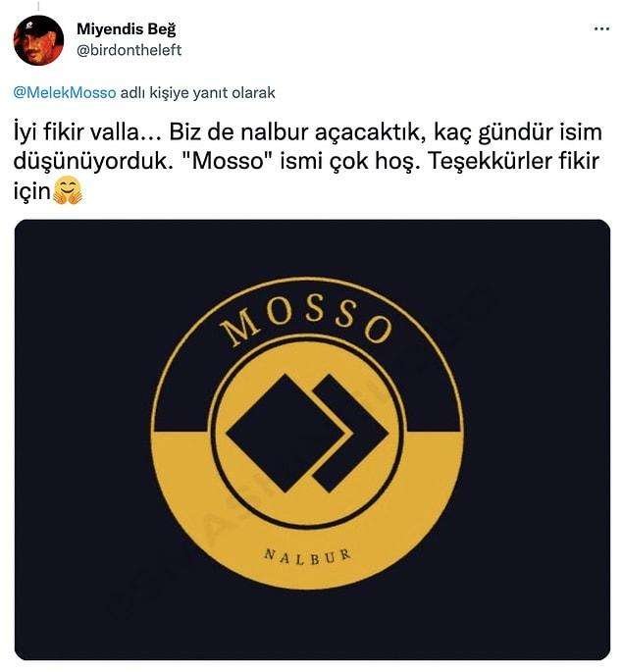
Task: Click the black diamond shape in logo
Action: [x=285, y=433]
